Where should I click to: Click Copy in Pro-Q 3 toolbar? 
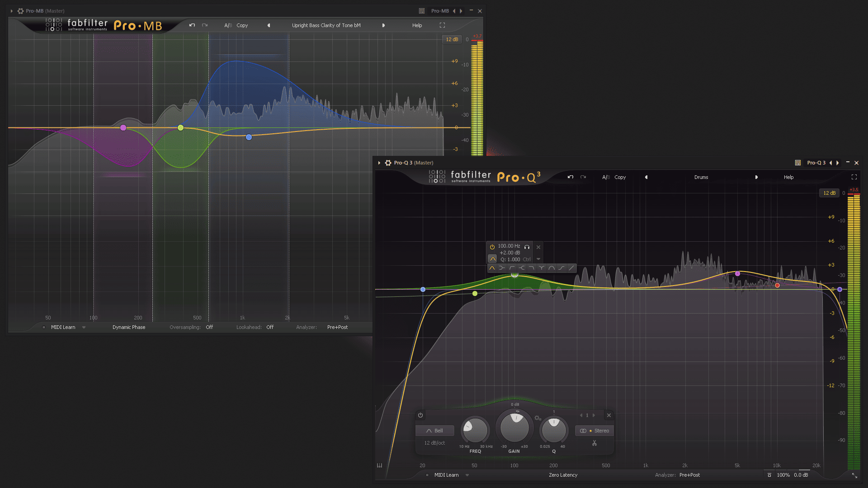pos(620,177)
